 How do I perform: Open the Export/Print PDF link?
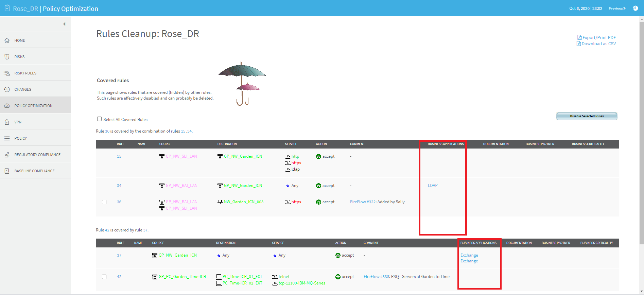coord(599,37)
